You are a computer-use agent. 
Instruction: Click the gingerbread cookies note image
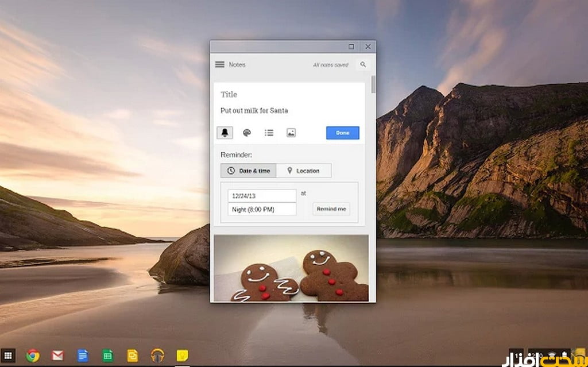[x=291, y=268]
